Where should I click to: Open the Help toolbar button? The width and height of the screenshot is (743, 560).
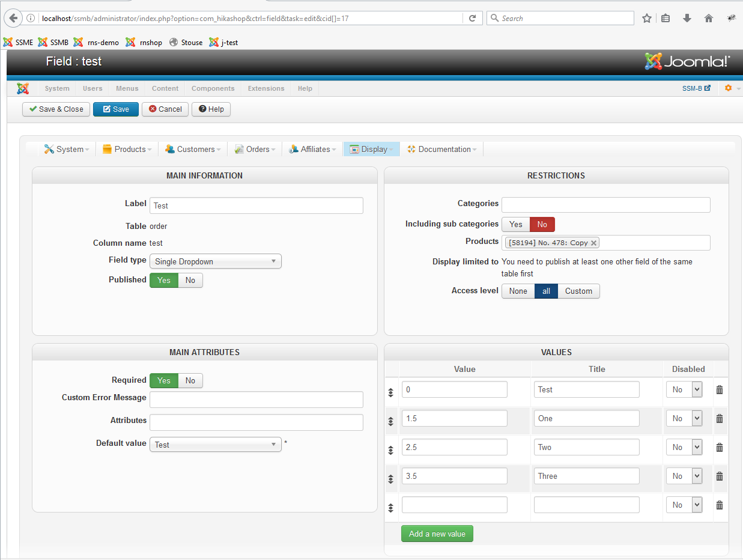211,109
